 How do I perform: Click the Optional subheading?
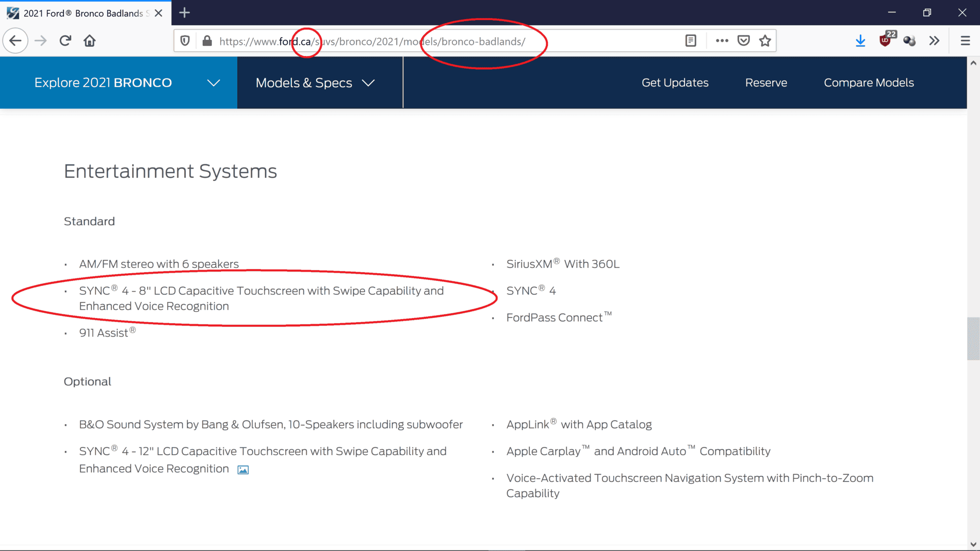click(87, 381)
